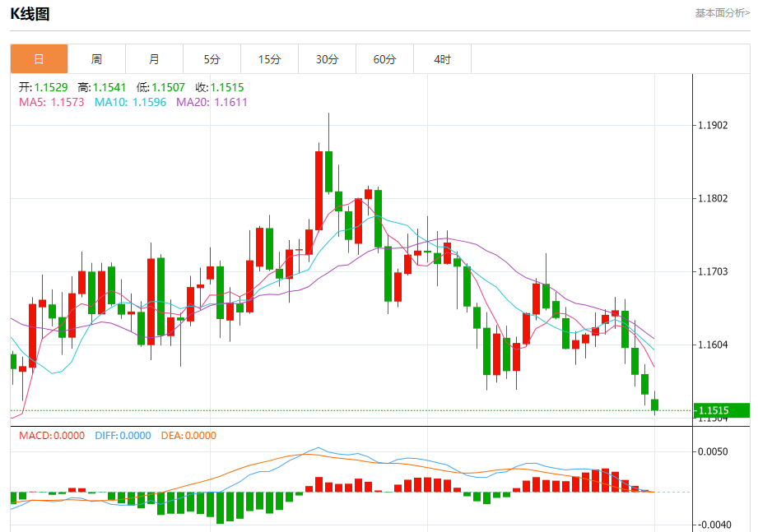Click the 1.1902 price axis label

712,126
